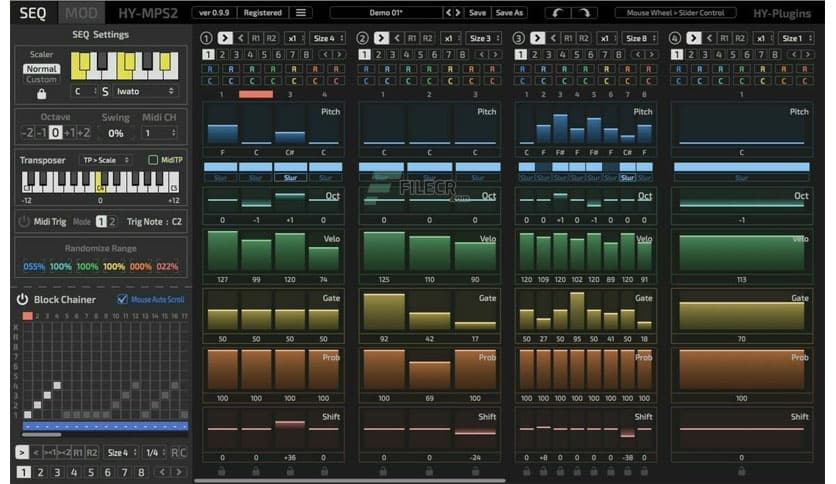This screenshot has width=836, height=484.
Task: Click sequencer 3 forward direction arrow
Action: pos(537,38)
